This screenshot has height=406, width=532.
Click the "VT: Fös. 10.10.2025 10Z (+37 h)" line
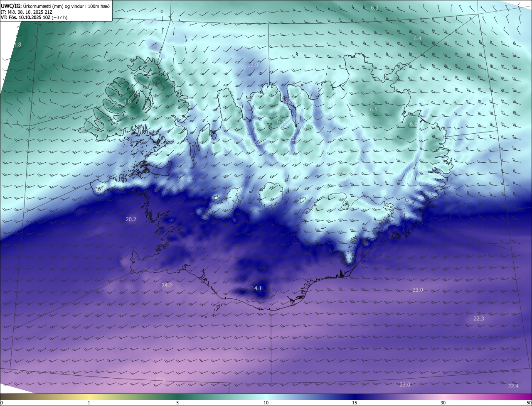point(34,17)
